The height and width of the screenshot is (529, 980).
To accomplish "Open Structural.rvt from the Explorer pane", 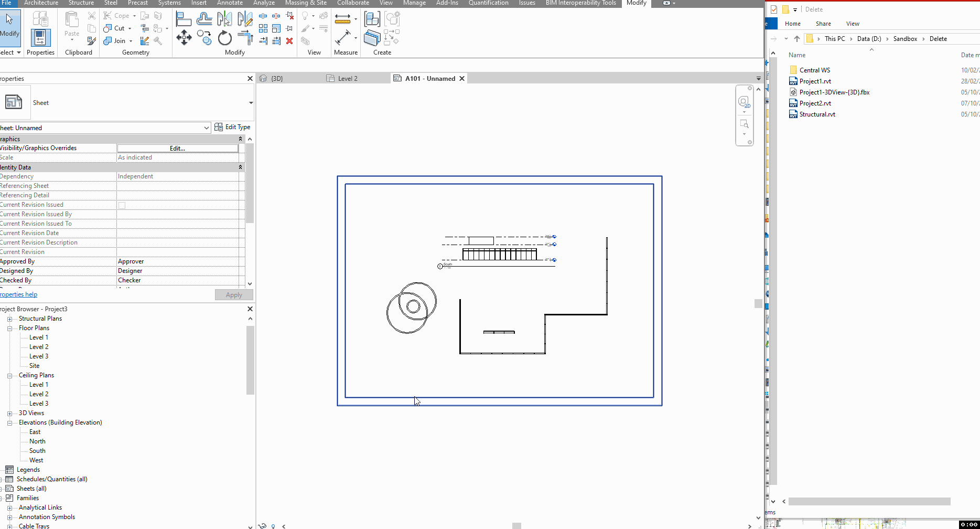I will coord(816,114).
